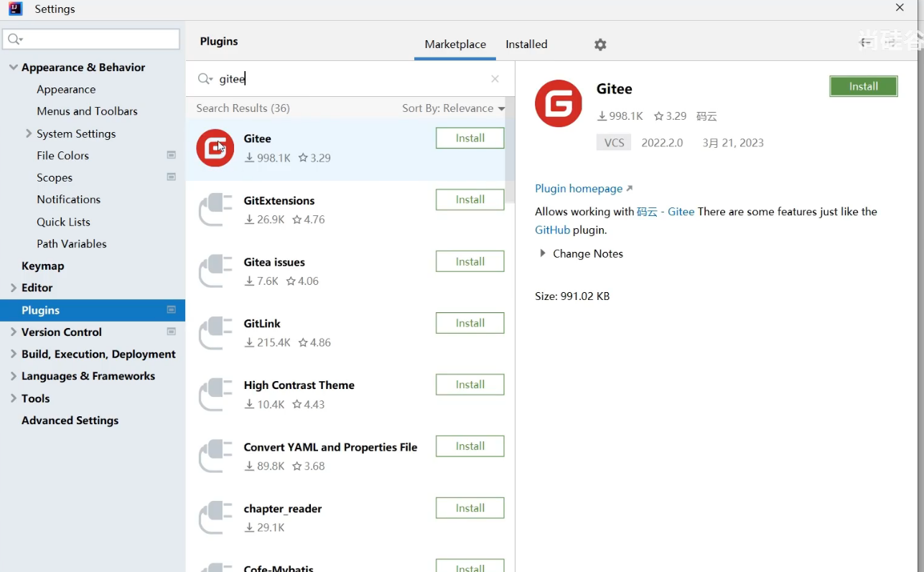Select Plugins in settings tree
Viewport: 924px width, 572px height.
93,310
